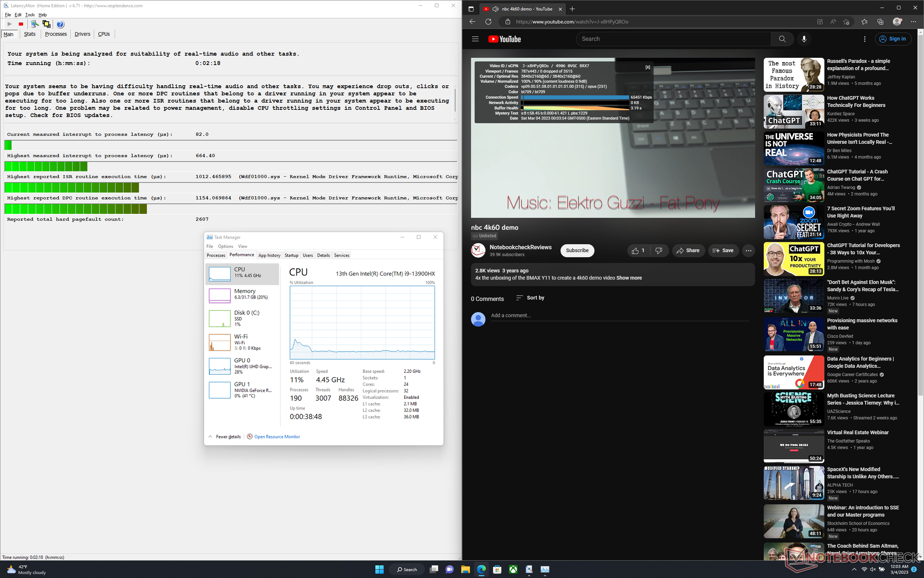Open Task Manager Options menu

click(225, 246)
